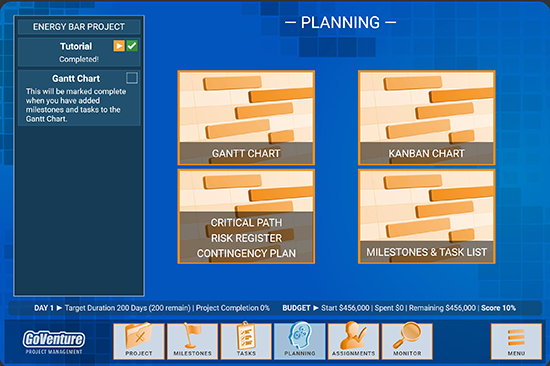
Task: Open the Assignments person icon
Action: click(354, 341)
